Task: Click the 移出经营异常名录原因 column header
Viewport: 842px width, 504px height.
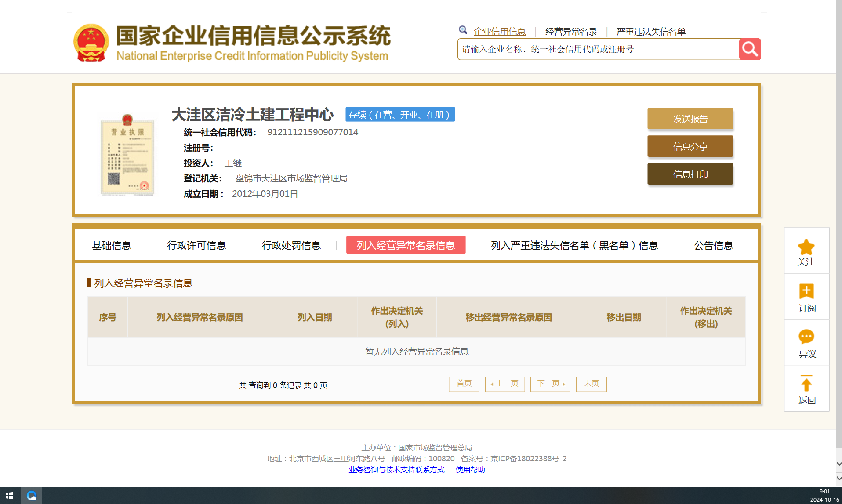Action: pos(508,317)
